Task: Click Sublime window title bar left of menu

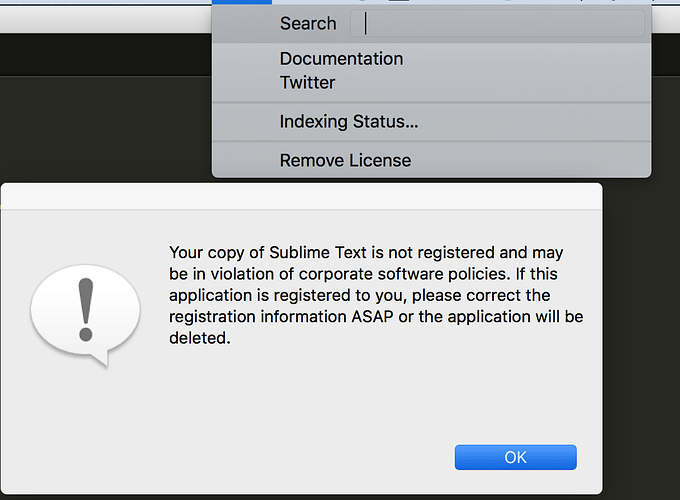Action: (x=106, y=20)
